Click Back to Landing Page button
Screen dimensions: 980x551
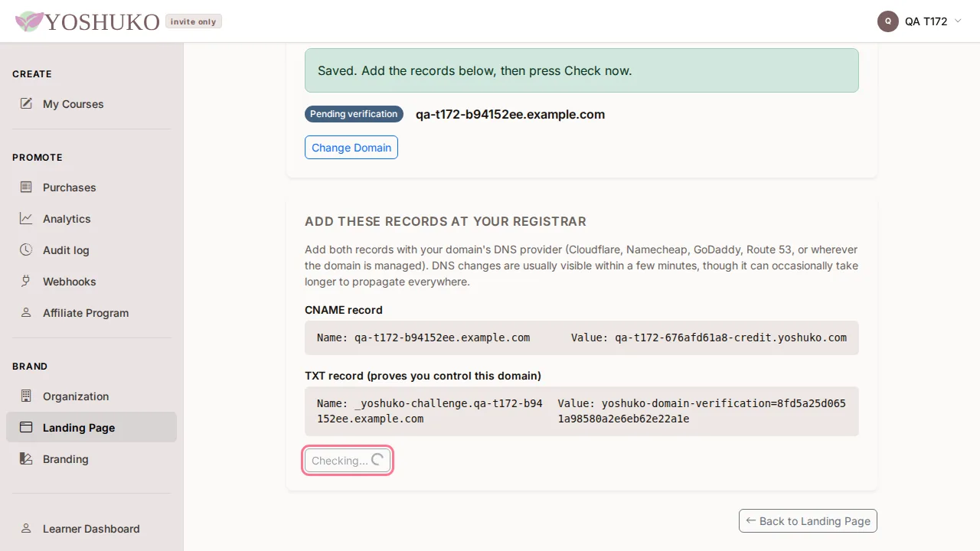coord(808,521)
